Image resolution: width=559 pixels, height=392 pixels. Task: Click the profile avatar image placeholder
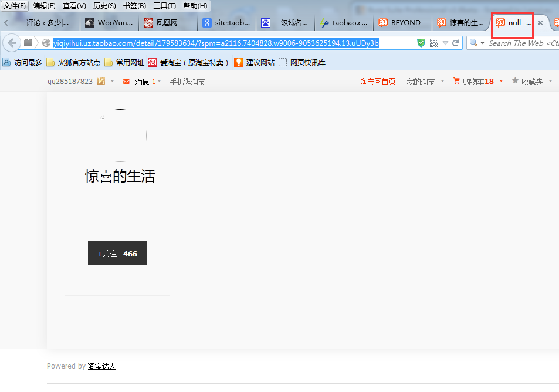pos(120,136)
